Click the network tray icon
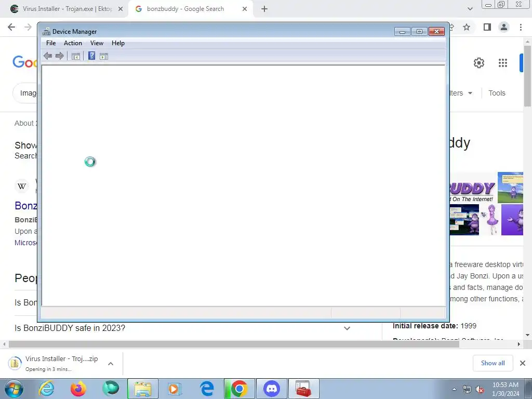Screen dimensions: 532x399 pos(467,390)
